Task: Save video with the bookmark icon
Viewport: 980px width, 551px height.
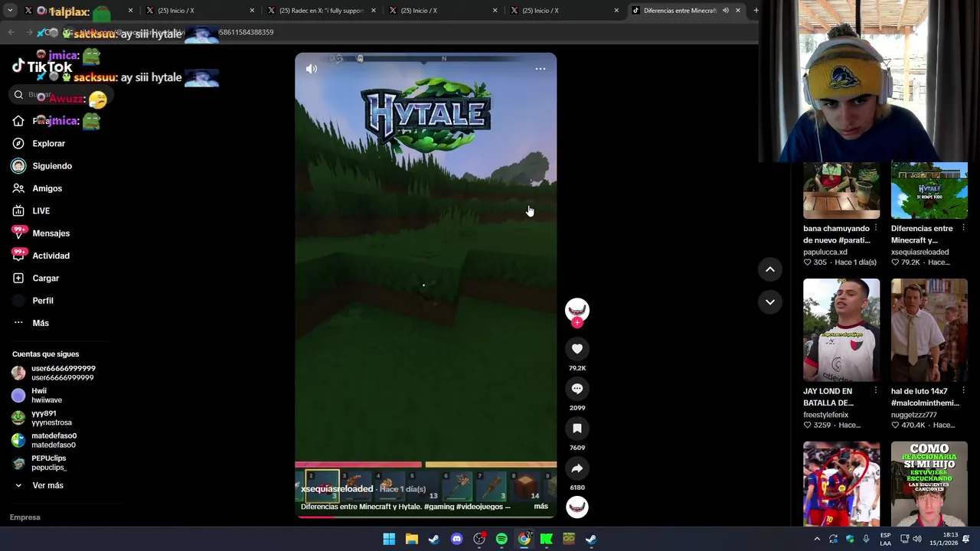Action: coord(577,429)
